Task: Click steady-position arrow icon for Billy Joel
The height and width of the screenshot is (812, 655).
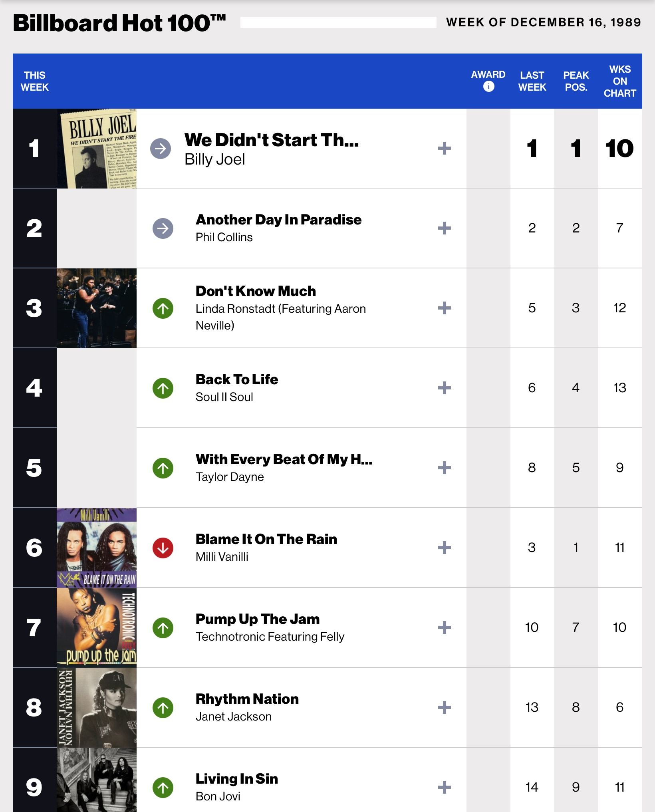Action: coord(161,149)
